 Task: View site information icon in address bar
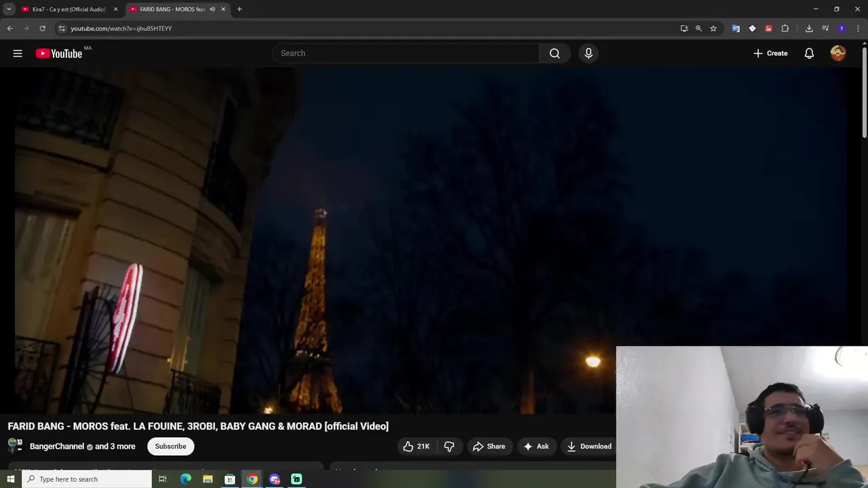[62, 28]
